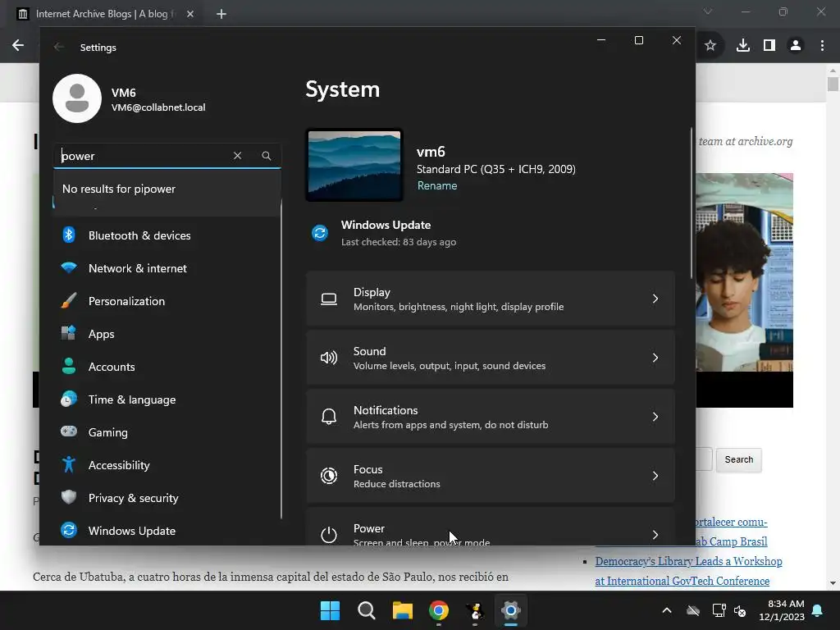
Task: Open taskbar Search
Action: point(367,610)
